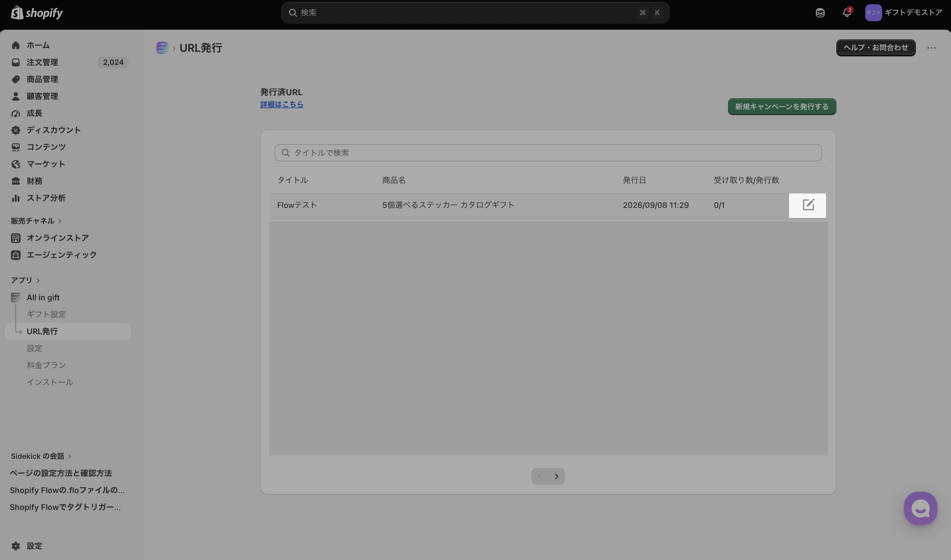Focus the タイトルで検索 field
Screen dimensions: 951x560
pyautogui.click(x=548, y=152)
